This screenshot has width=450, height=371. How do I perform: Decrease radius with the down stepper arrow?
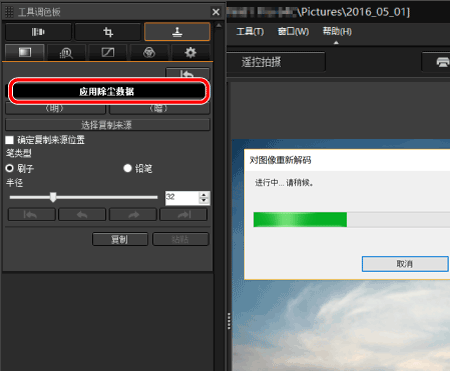(204, 201)
